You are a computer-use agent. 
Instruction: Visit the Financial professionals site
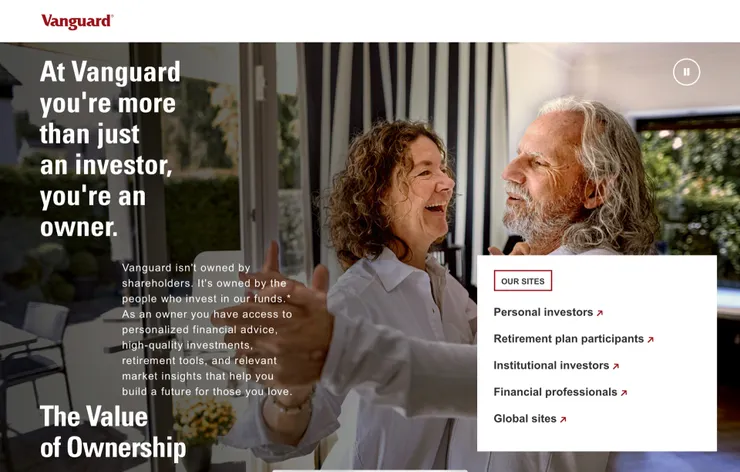pos(555,392)
